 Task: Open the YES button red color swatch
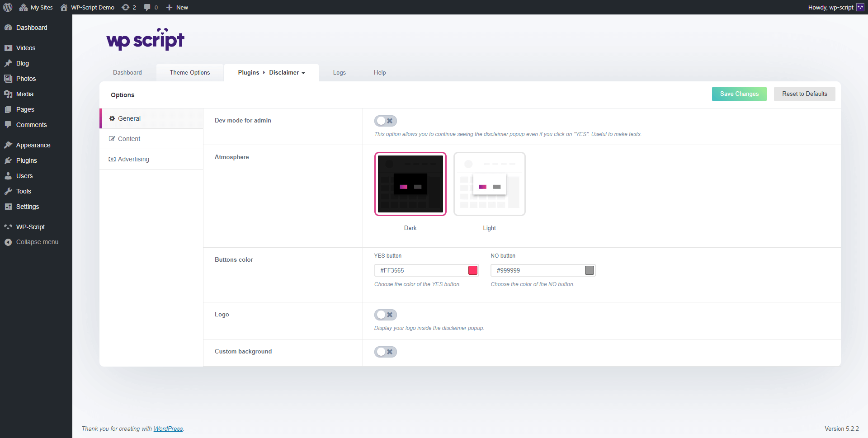[473, 270]
